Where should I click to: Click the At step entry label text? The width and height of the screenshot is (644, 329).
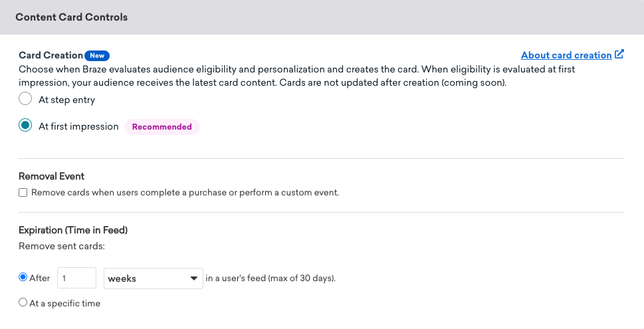tap(66, 100)
